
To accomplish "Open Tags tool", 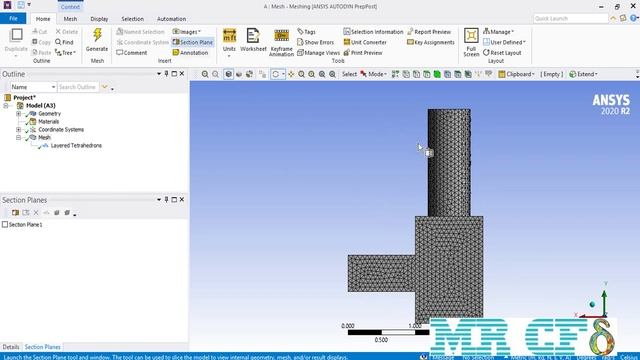I will [x=306, y=31].
